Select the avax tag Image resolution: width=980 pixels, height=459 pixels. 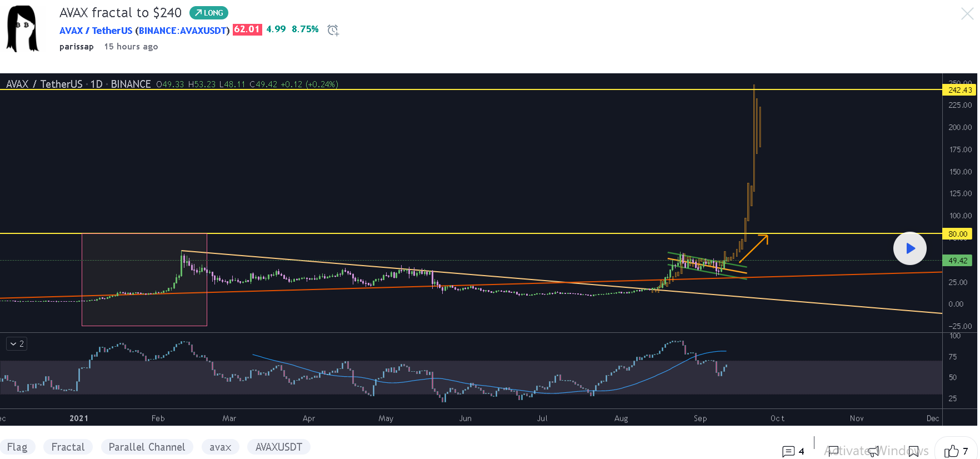pyautogui.click(x=220, y=447)
